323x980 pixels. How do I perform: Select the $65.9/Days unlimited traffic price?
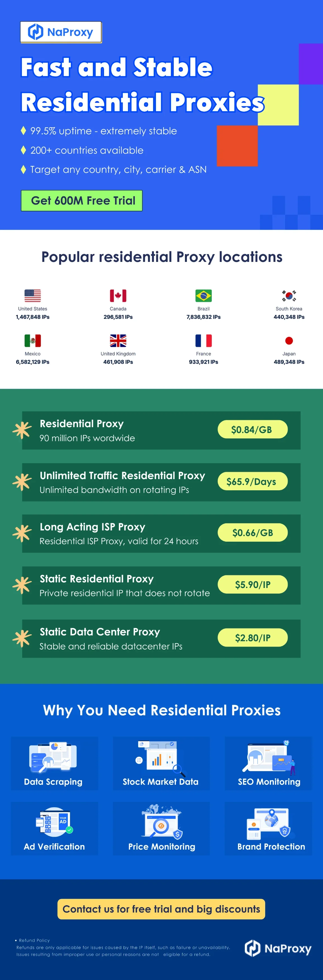click(252, 481)
